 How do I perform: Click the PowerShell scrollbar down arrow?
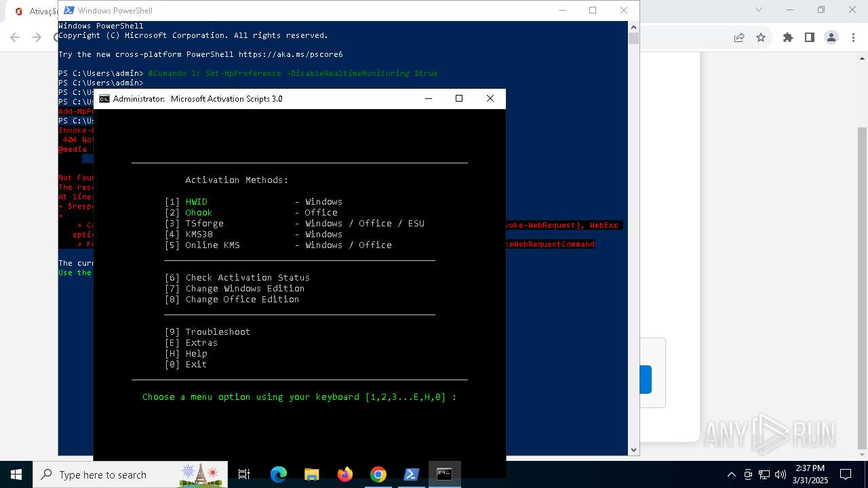pos(633,449)
